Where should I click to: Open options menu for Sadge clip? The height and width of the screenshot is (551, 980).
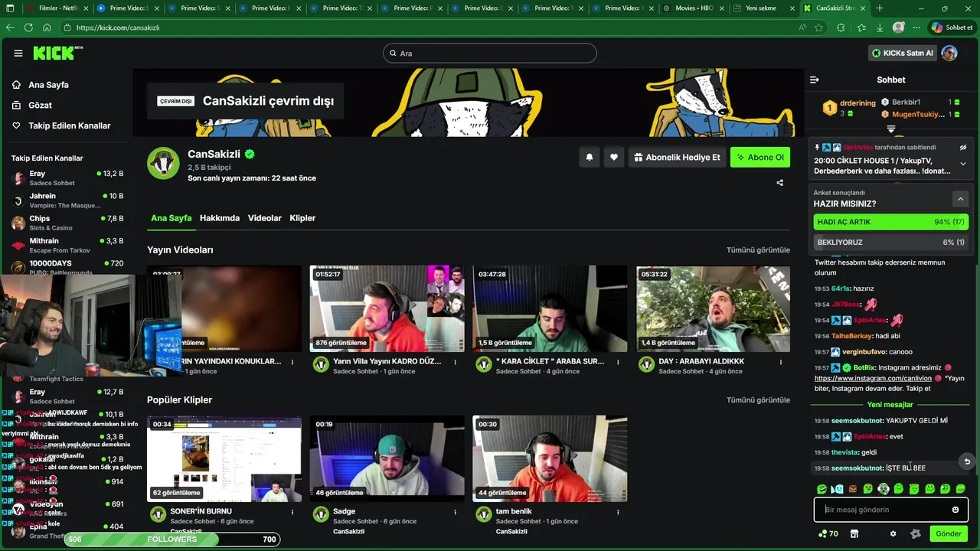pos(455,512)
